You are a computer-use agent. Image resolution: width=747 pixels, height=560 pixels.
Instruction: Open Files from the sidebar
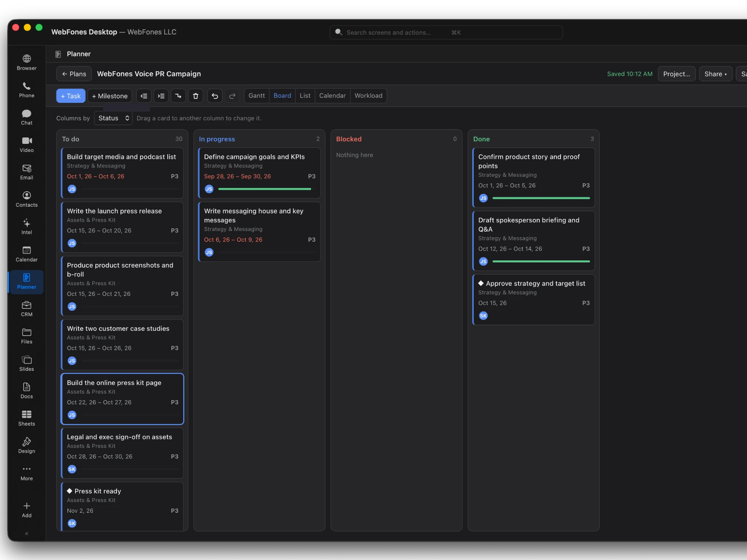27,336
